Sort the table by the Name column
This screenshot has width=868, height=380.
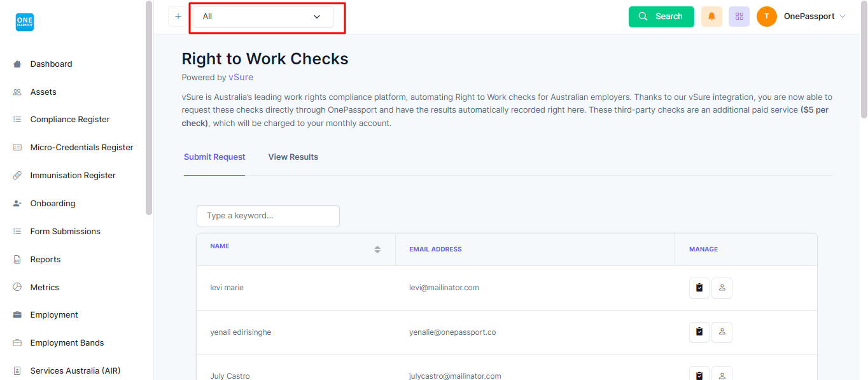377,250
